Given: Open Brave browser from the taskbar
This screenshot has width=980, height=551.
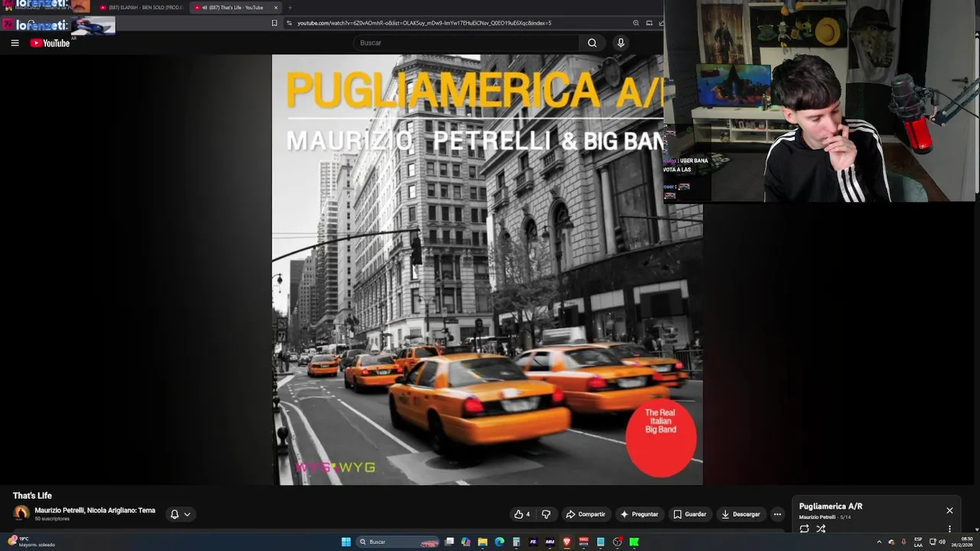Looking at the screenshot, I should point(567,542).
